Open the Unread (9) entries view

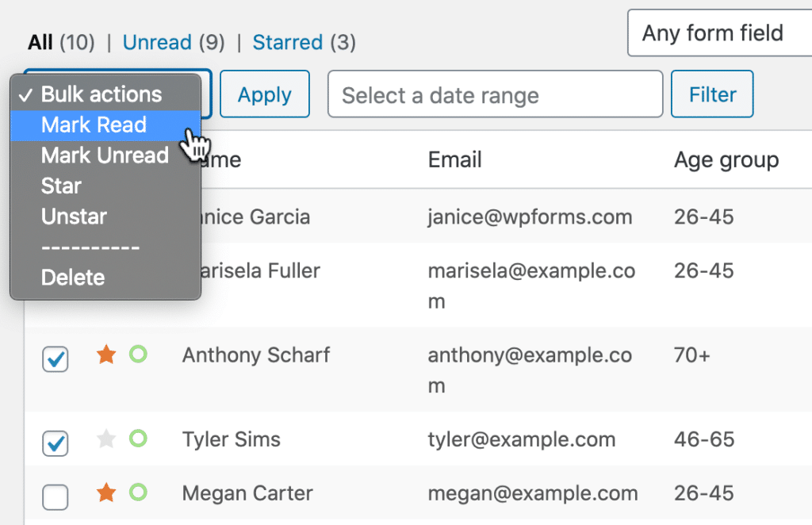(x=157, y=42)
